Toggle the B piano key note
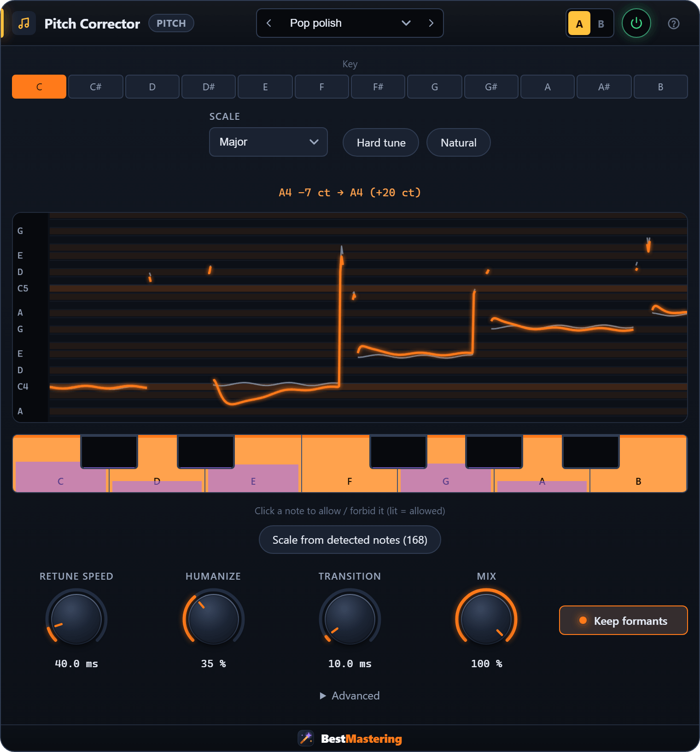This screenshot has height=752, width=700. (638, 481)
